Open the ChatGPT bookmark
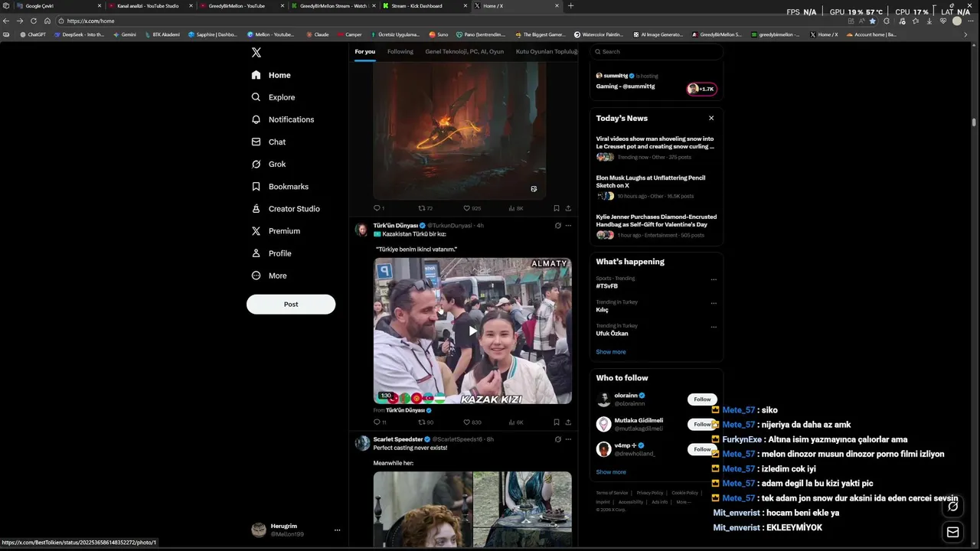 (33, 34)
